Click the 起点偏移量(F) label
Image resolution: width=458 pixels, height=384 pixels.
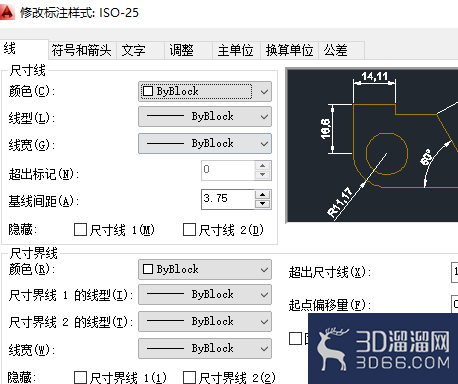(330, 305)
